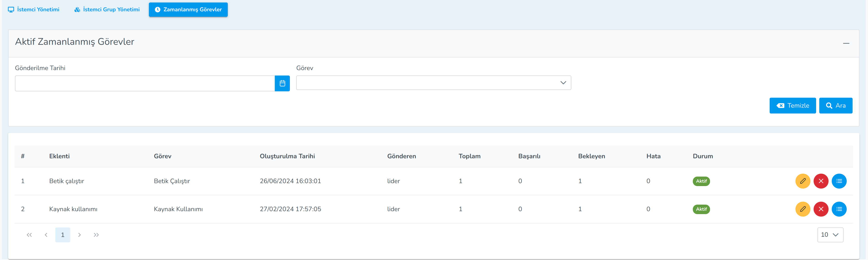Viewport: 868px width, 260px height.
Task: Expand the rows-per-page dropdown showing 10
Action: (x=830, y=234)
